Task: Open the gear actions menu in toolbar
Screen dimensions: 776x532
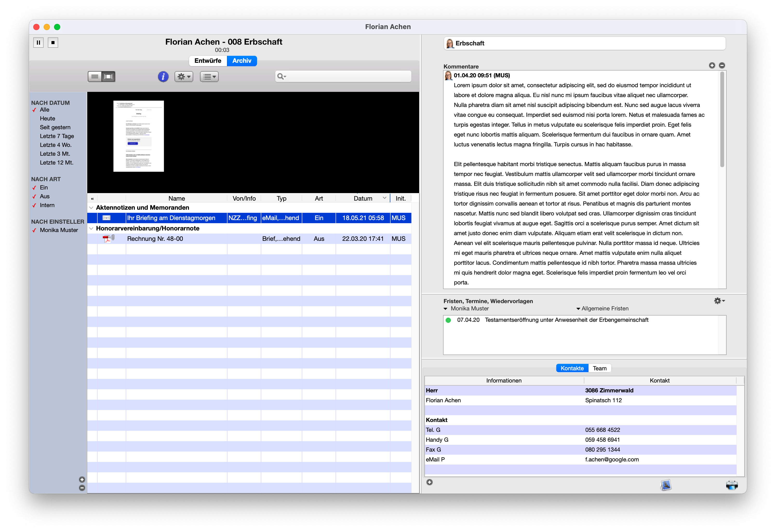Action: [184, 77]
